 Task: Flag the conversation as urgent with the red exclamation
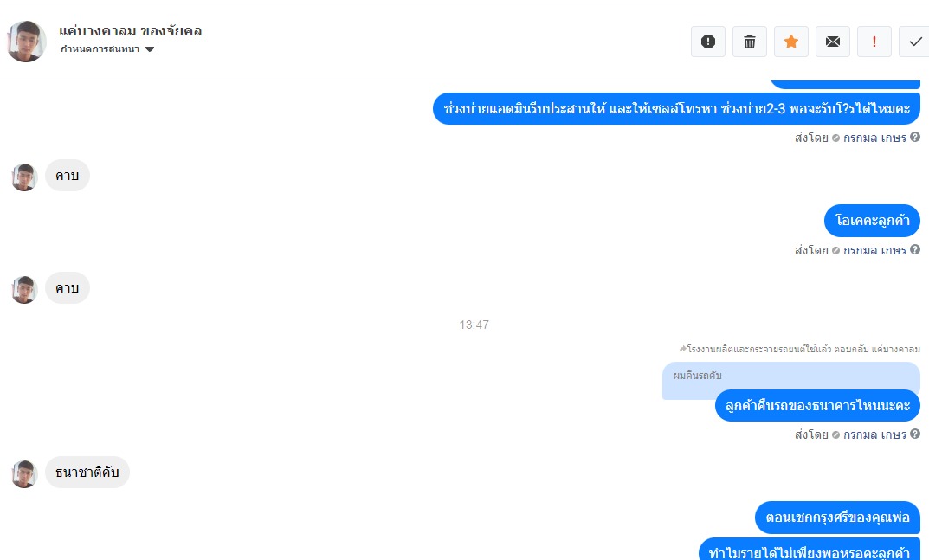[x=874, y=42]
